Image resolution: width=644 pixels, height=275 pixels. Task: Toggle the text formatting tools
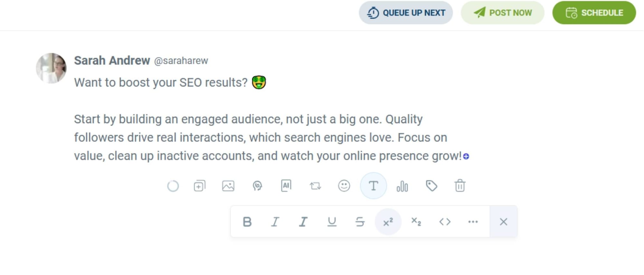pos(373,186)
